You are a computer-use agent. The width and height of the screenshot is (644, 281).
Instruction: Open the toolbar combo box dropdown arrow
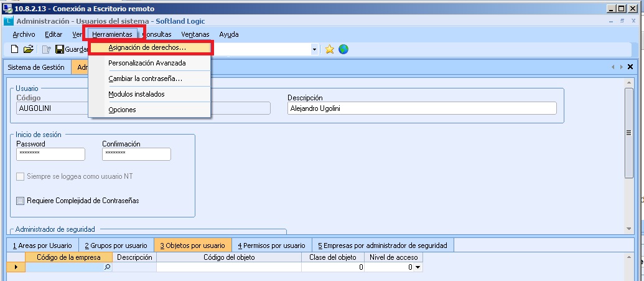315,49
